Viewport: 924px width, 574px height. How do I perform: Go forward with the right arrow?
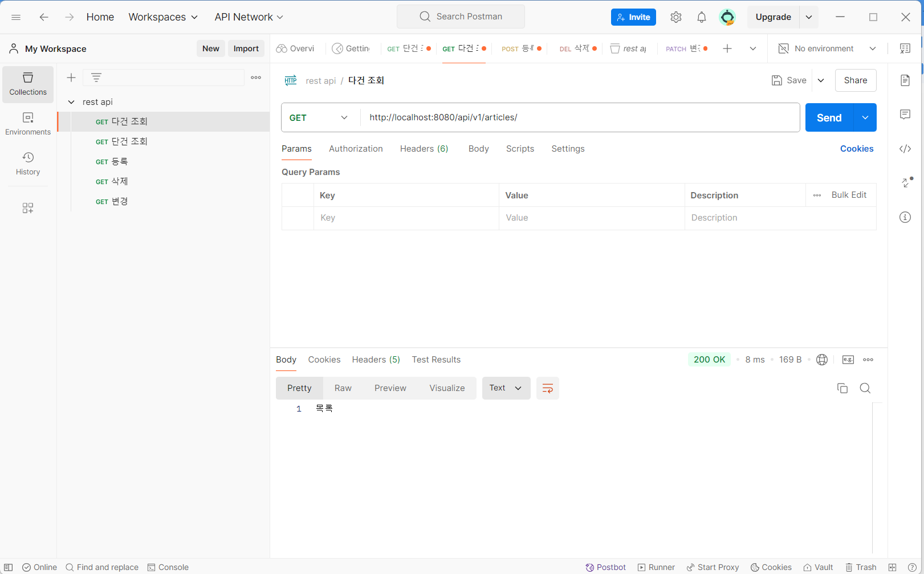pyautogui.click(x=70, y=17)
